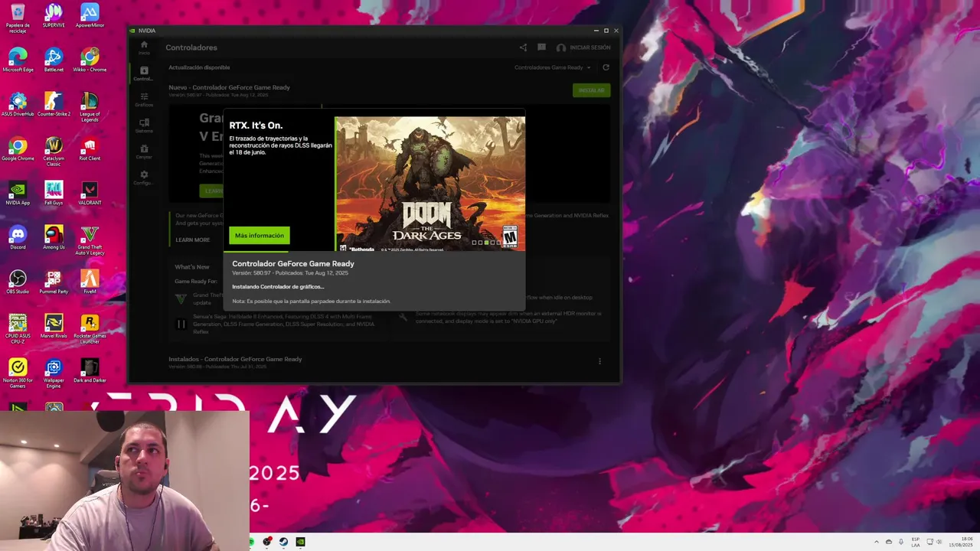980x551 pixels.
Task: Open Norton 360 for Gamers shortcut
Action: click(18, 373)
